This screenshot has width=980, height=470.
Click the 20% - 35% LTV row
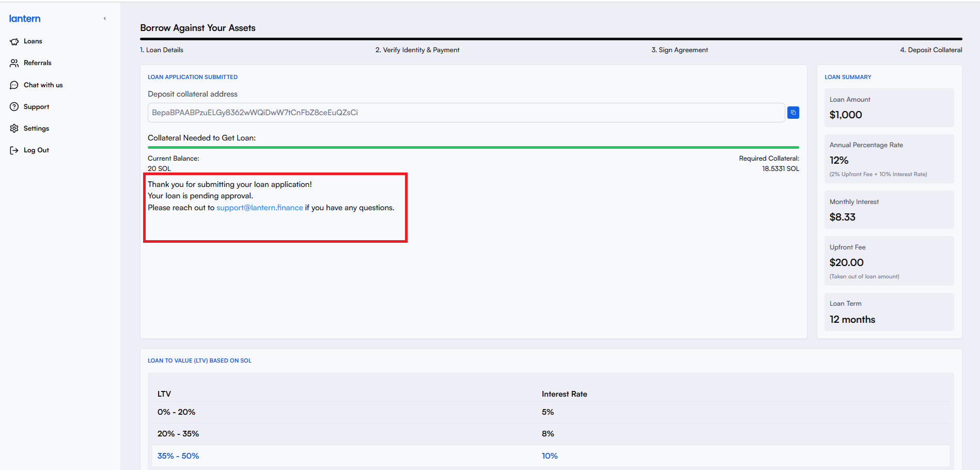coord(551,434)
